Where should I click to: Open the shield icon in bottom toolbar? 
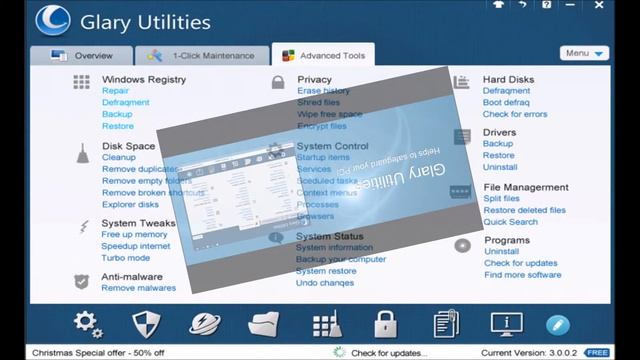[146, 324]
